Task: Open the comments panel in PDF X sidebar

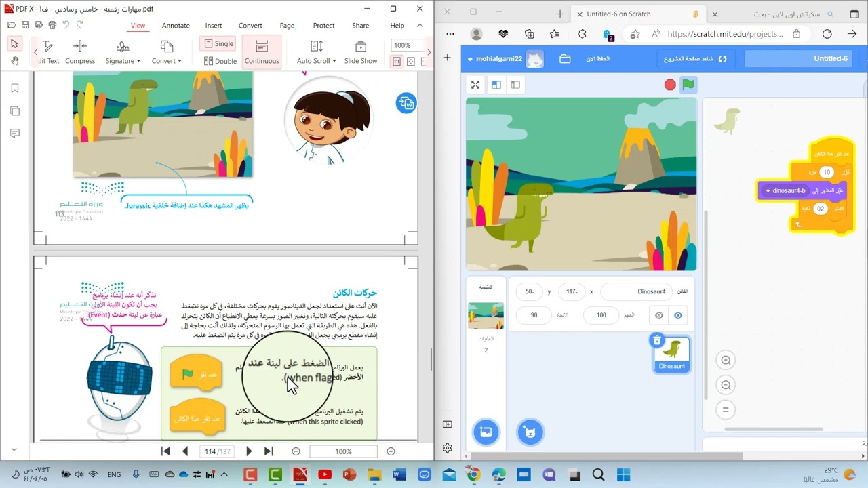Action: pyautogui.click(x=14, y=134)
